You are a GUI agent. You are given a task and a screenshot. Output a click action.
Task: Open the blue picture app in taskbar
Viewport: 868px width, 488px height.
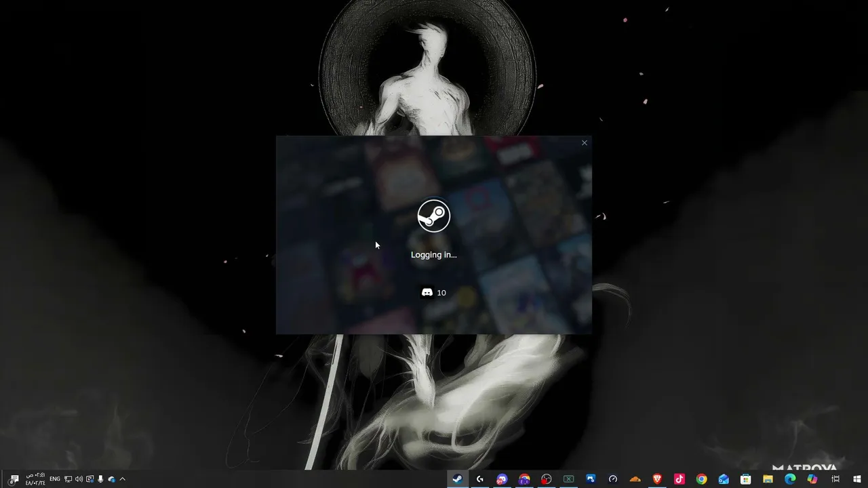coord(591,479)
